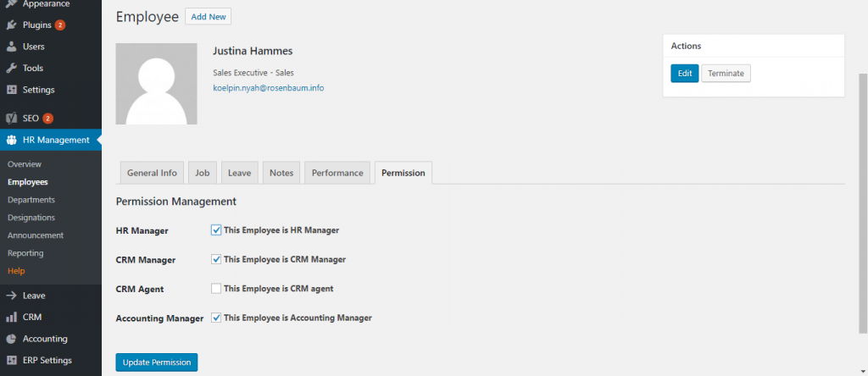Click the Permission Management heading

point(176,202)
